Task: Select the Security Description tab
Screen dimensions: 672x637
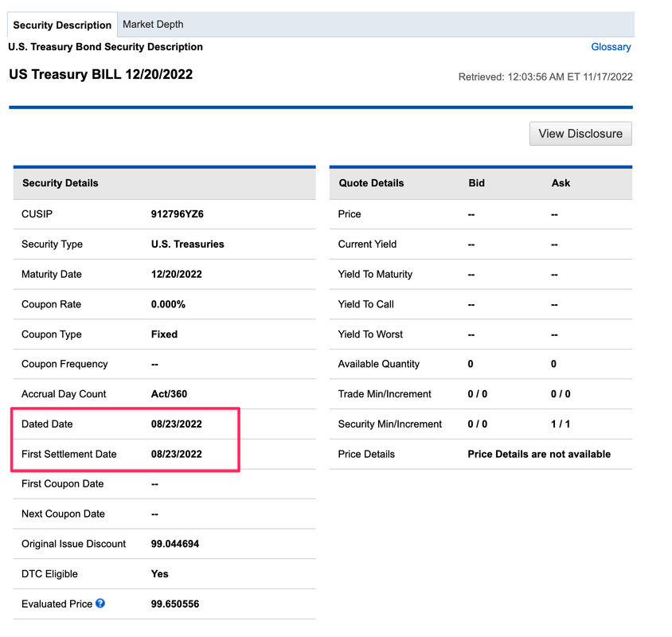Action: pos(62,25)
